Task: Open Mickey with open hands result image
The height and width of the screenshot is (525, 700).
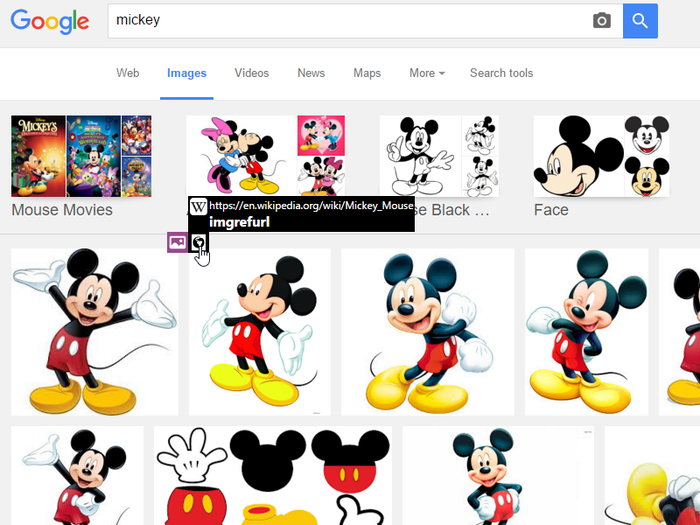Action: coord(259,332)
